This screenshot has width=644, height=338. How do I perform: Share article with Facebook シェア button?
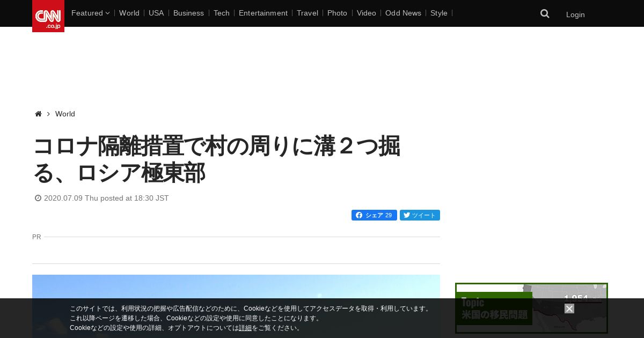coord(374,215)
